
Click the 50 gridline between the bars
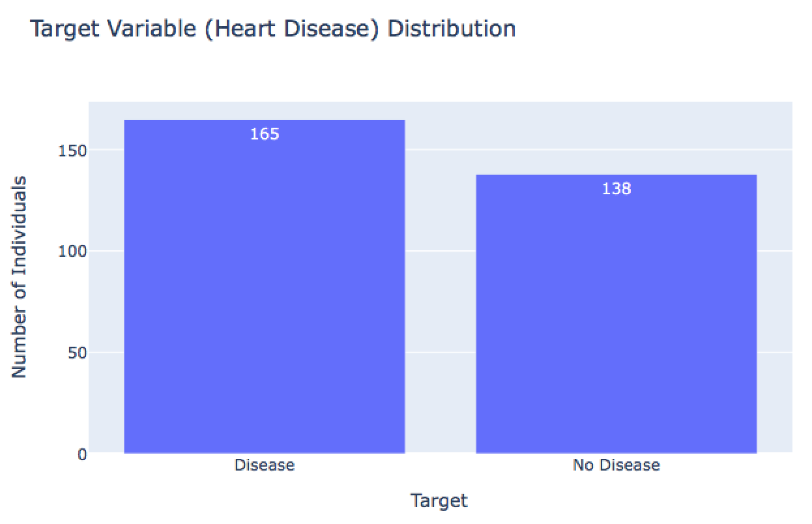[441, 353]
